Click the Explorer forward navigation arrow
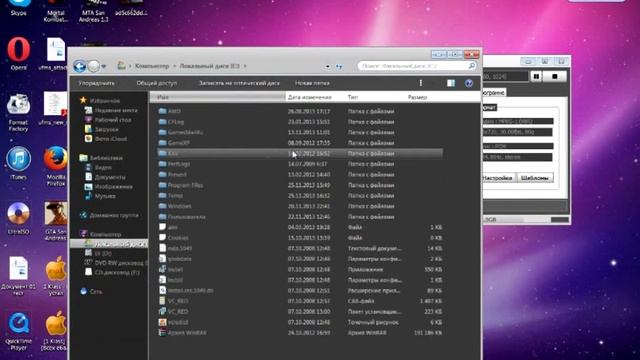640x360 pixels. [93, 66]
